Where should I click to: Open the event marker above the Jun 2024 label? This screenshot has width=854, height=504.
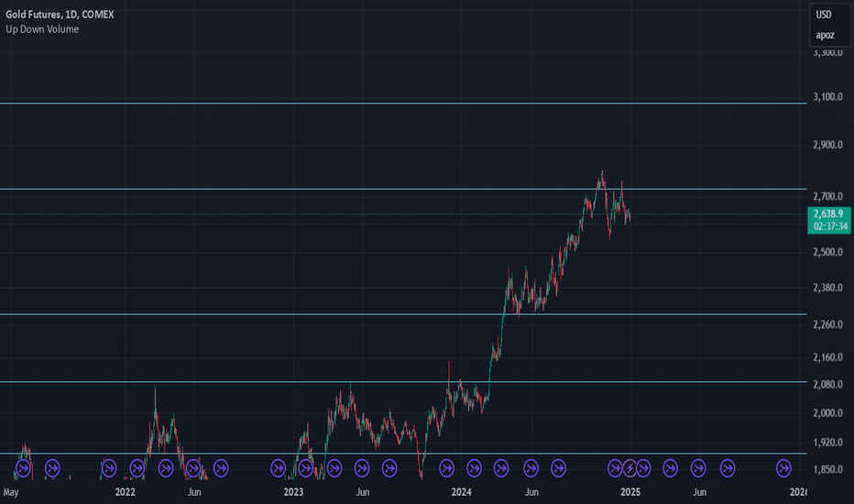click(531, 468)
